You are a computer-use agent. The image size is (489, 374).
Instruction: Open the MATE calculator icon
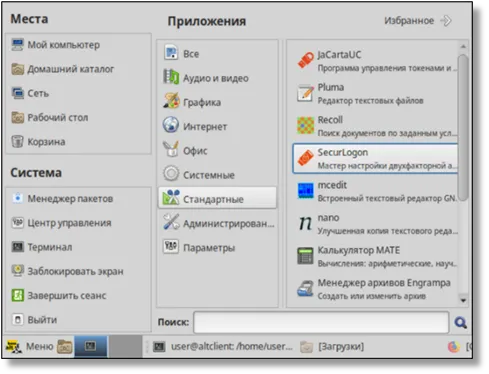(305, 256)
